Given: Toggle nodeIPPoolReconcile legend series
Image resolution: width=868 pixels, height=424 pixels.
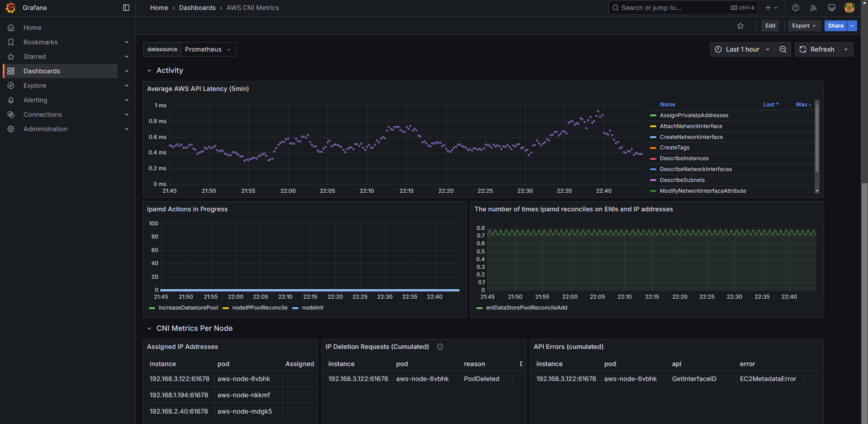Looking at the screenshot, I should coord(260,308).
